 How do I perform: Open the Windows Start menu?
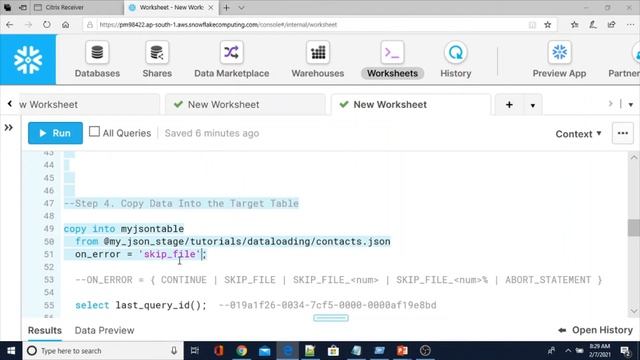11,351
